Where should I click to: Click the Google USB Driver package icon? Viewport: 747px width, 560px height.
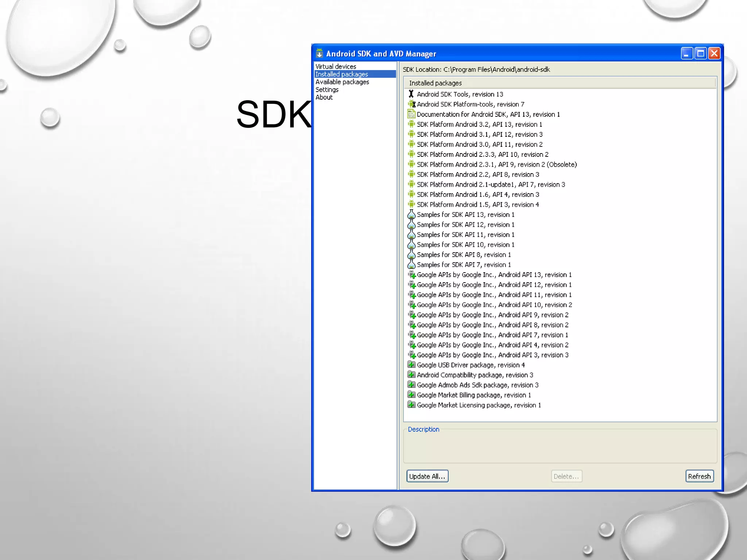[411, 365]
